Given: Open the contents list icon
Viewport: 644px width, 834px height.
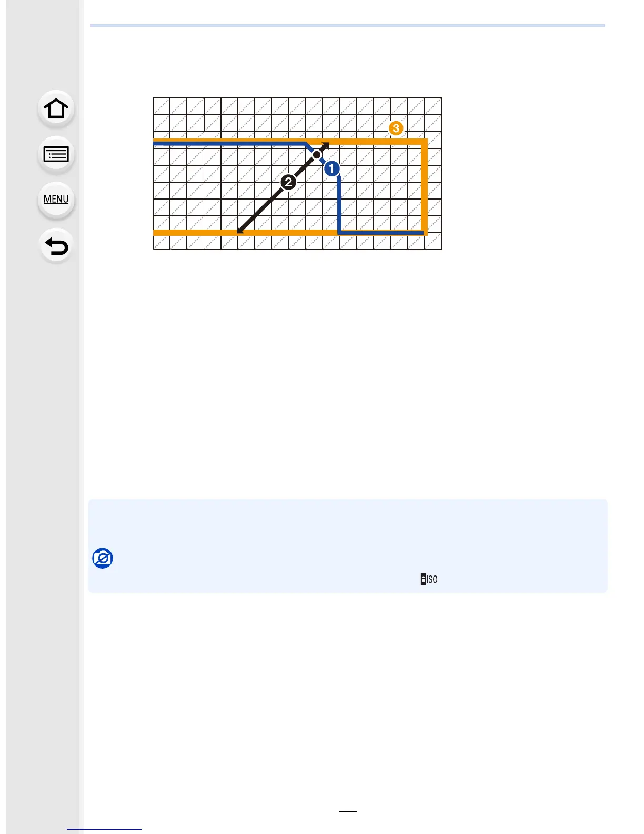Looking at the screenshot, I should coord(56,154).
